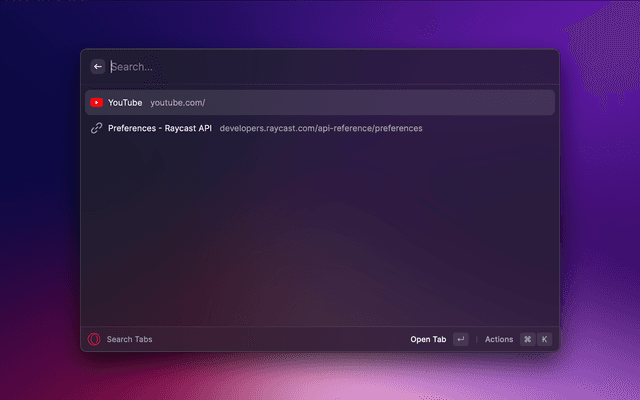Click blank space in highlighted YouTube row
This screenshot has width=640, height=400.
click(x=400, y=102)
